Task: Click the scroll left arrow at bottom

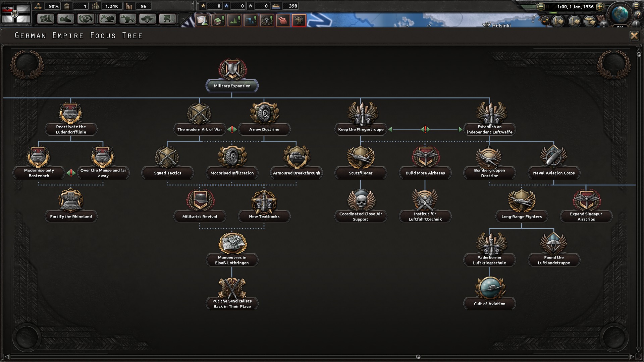Action: (x=6, y=357)
